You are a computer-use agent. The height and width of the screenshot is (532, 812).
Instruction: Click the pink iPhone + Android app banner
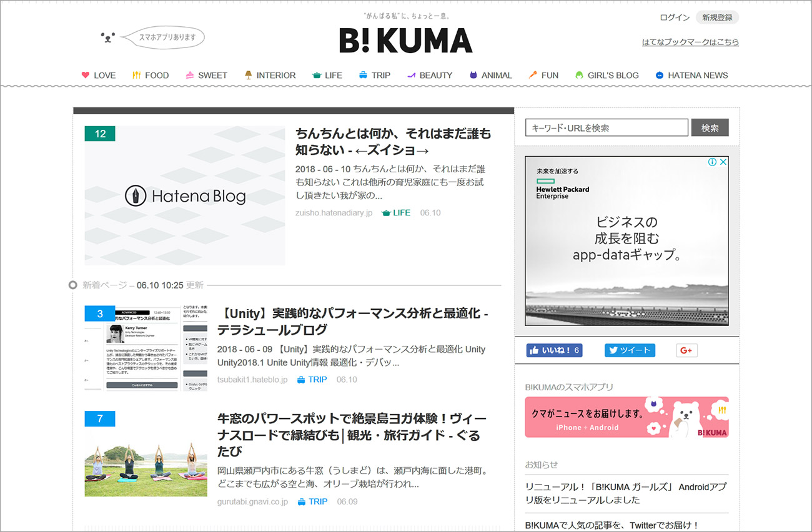tap(626, 417)
